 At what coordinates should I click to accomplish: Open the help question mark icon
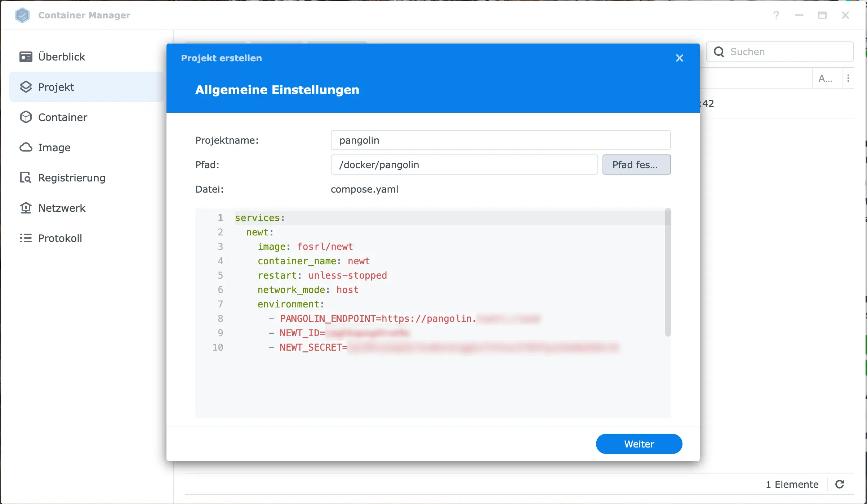[776, 15]
